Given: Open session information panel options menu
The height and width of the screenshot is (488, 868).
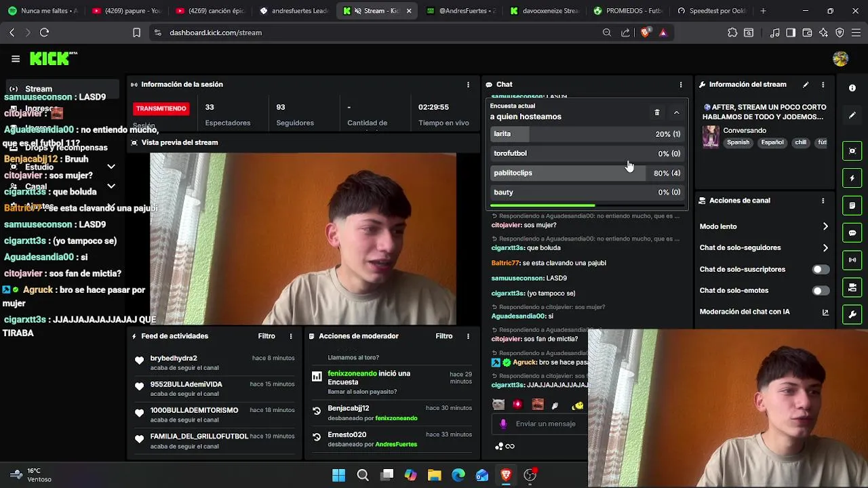Looking at the screenshot, I should pos(468,85).
